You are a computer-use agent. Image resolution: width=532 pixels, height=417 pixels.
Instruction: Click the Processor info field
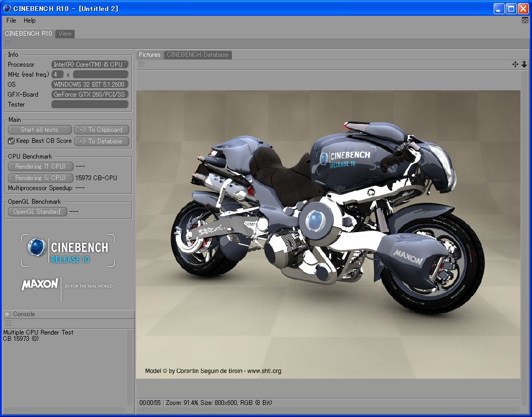(89, 65)
